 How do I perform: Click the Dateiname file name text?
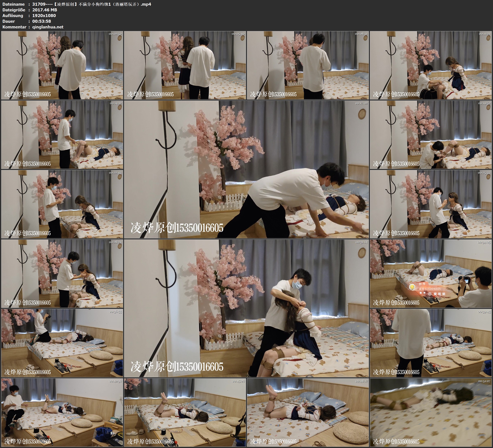(x=92, y=4)
